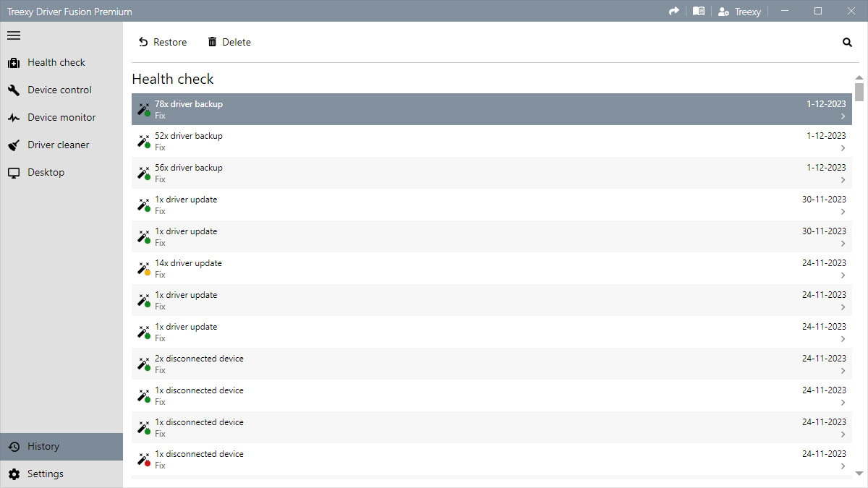868x488 pixels.
Task: Go to Device control
Action: pos(59,90)
